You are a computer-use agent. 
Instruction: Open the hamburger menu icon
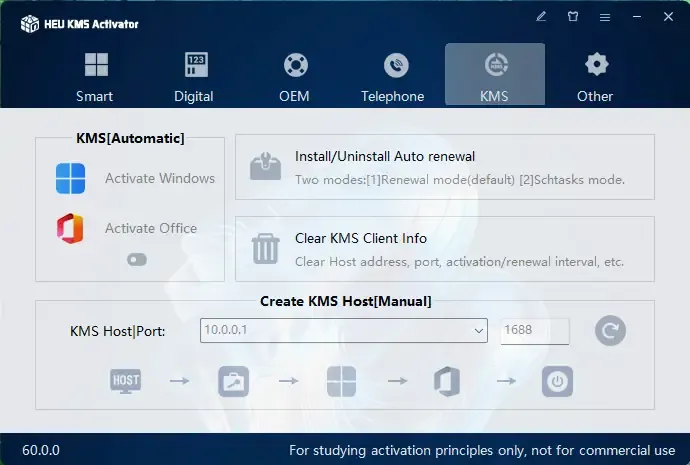pyautogui.click(x=605, y=17)
